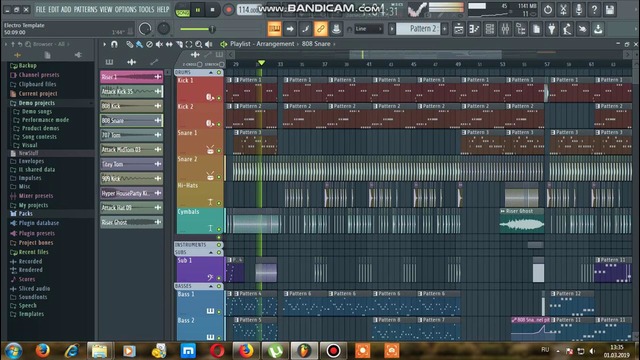Open the Piano roll view
The image size is (640, 360).
tap(474, 29)
